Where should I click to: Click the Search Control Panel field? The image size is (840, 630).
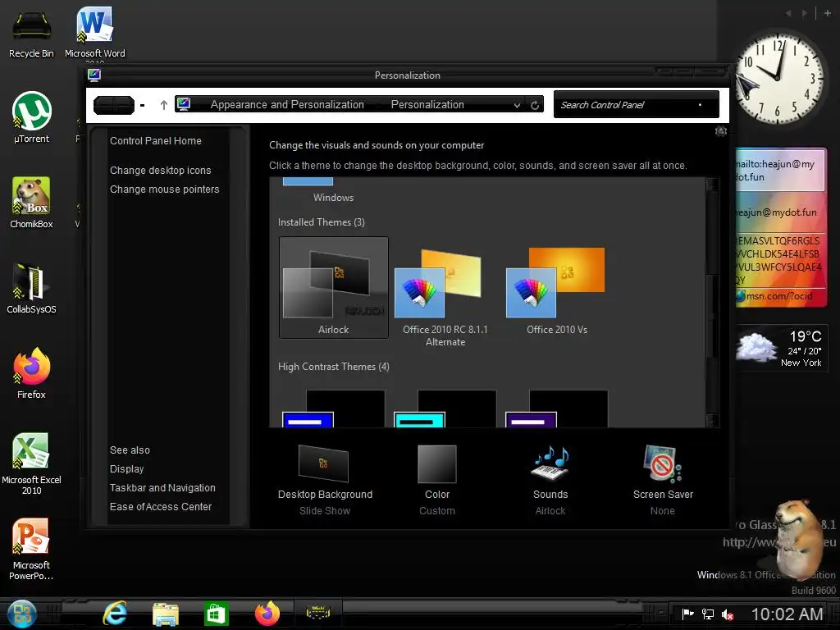636,104
